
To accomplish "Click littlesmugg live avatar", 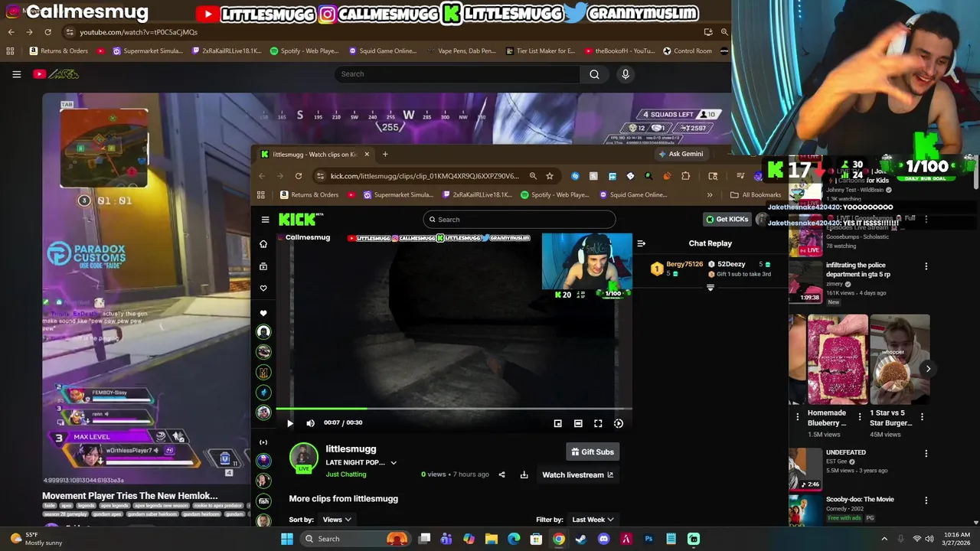I will (303, 458).
